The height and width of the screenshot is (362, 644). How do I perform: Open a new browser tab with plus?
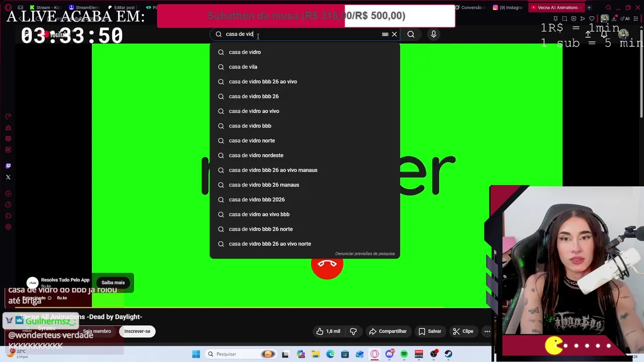point(589,8)
